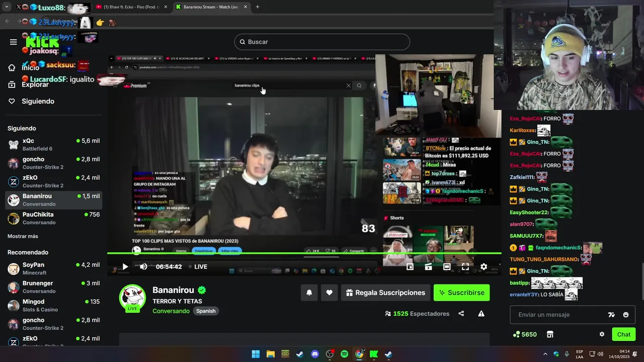
Task: Open PauChikita channel in sidebar
Action: [54, 218]
